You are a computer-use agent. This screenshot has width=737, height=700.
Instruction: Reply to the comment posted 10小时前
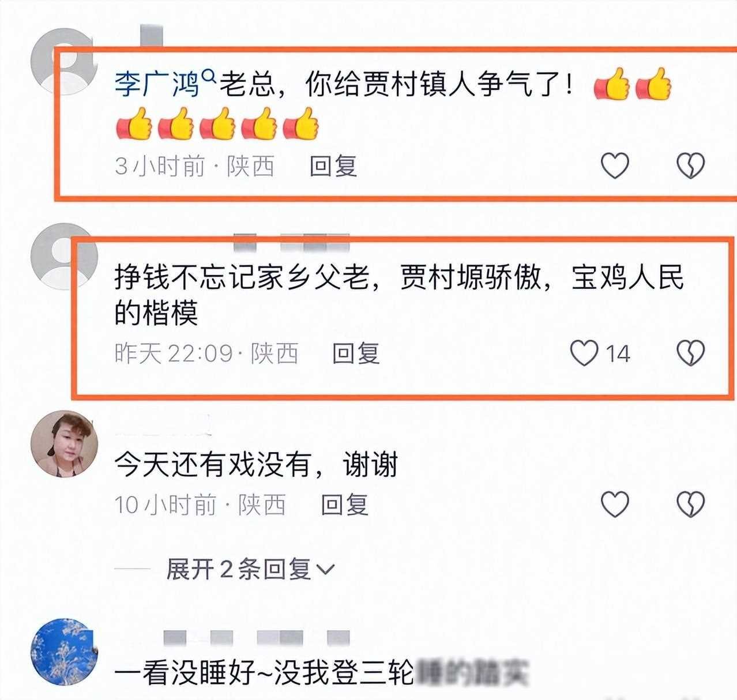coord(344,505)
